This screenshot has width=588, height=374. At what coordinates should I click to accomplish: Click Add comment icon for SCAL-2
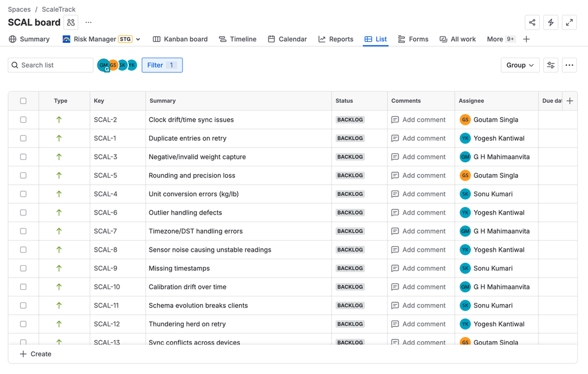pyautogui.click(x=395, y=120)
